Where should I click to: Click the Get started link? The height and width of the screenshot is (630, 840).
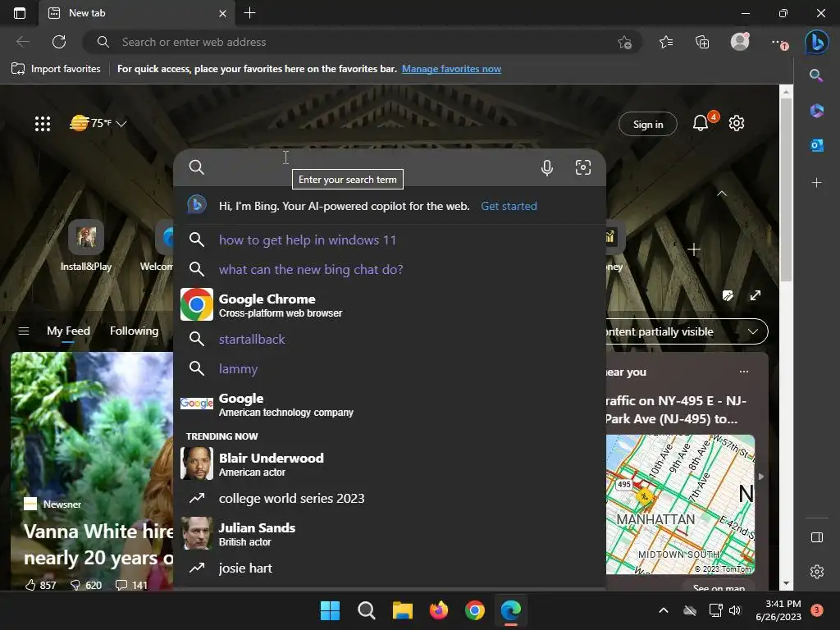coord(509,206)
